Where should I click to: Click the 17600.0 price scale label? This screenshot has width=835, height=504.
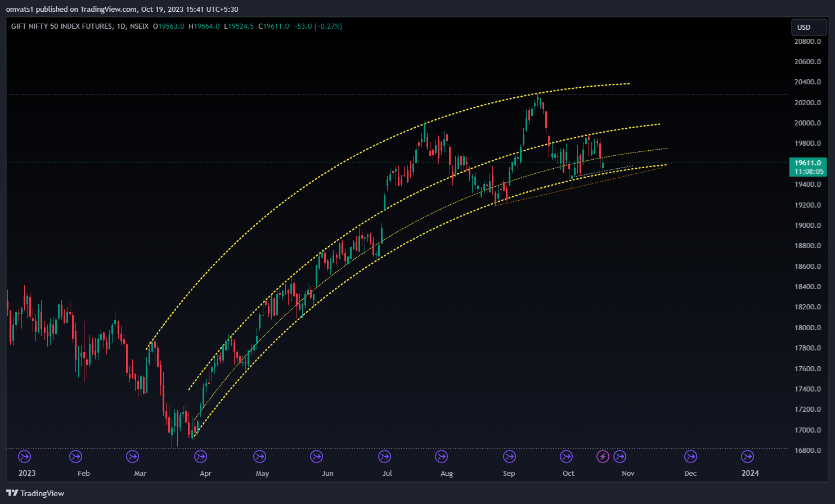[x=807, y=369]
